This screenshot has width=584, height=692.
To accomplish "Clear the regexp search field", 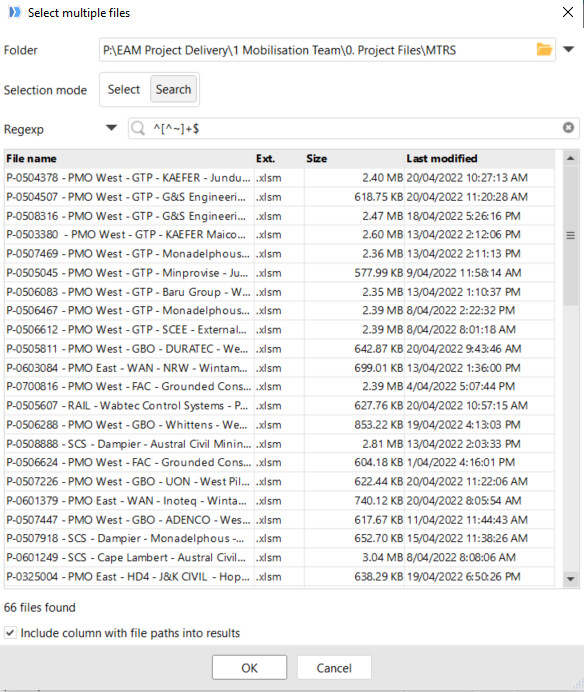I will (x=569, y=128).
